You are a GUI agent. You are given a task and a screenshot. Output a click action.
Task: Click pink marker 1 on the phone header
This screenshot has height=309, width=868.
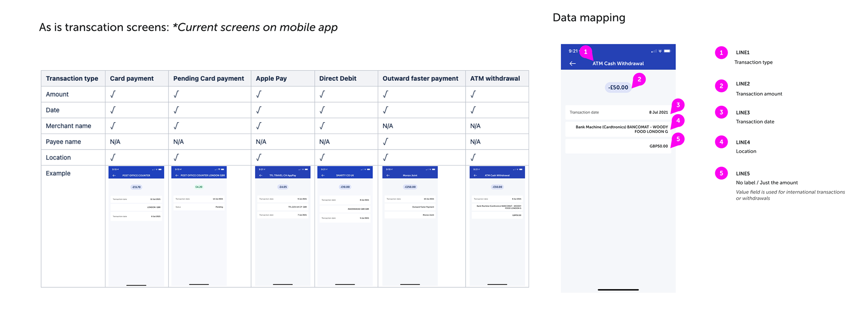[x=586, y=52]
